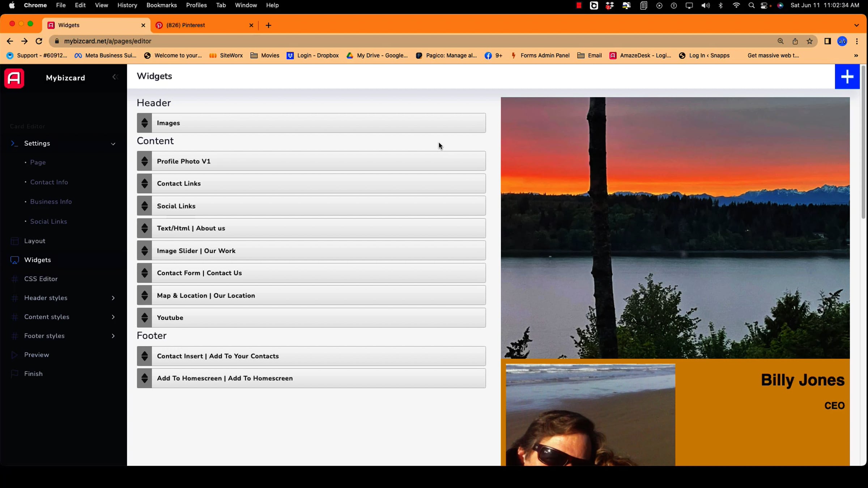Screen dimensions: 868x488
Task: Click the reorder handle on the Youtube widget
Action: (144, 318)
